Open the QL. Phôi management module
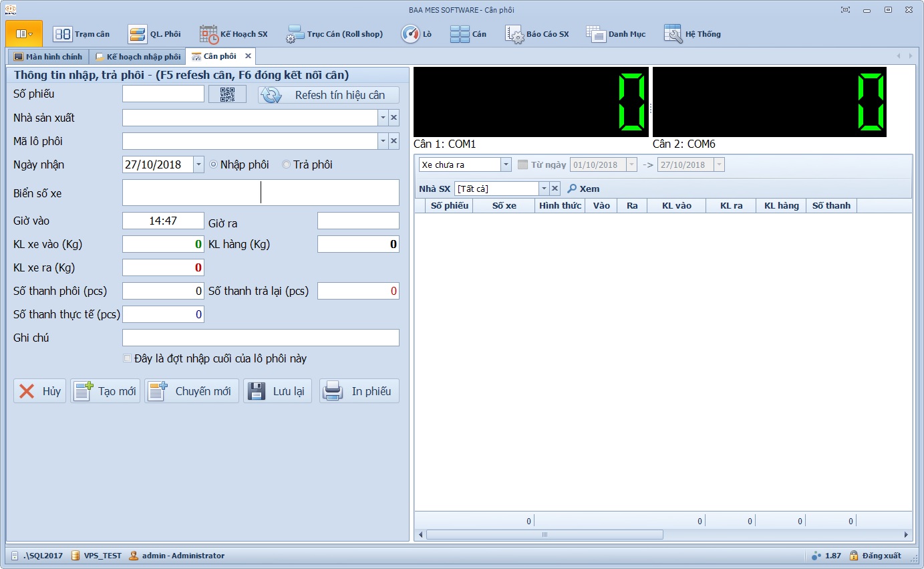 coord(154,34)
